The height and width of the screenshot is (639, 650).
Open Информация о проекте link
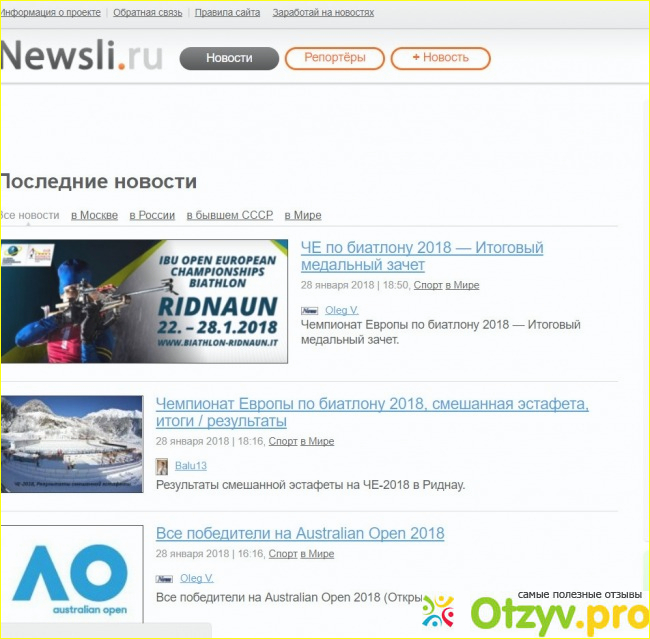tap(49, 13)
